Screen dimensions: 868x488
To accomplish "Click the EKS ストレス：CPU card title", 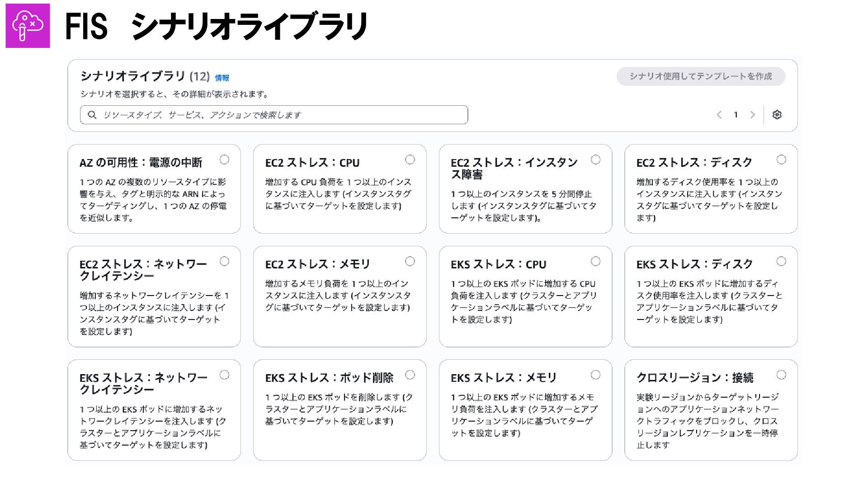I will 499,264.
